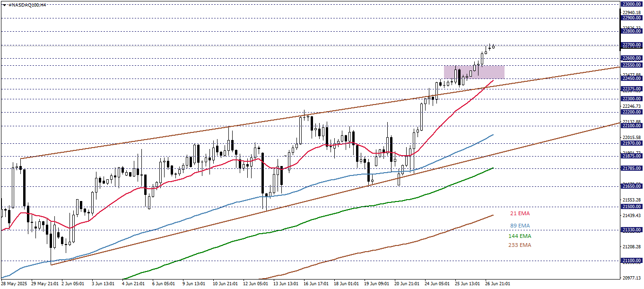Select the 21330.00 price level label

(x=632, y=230)
